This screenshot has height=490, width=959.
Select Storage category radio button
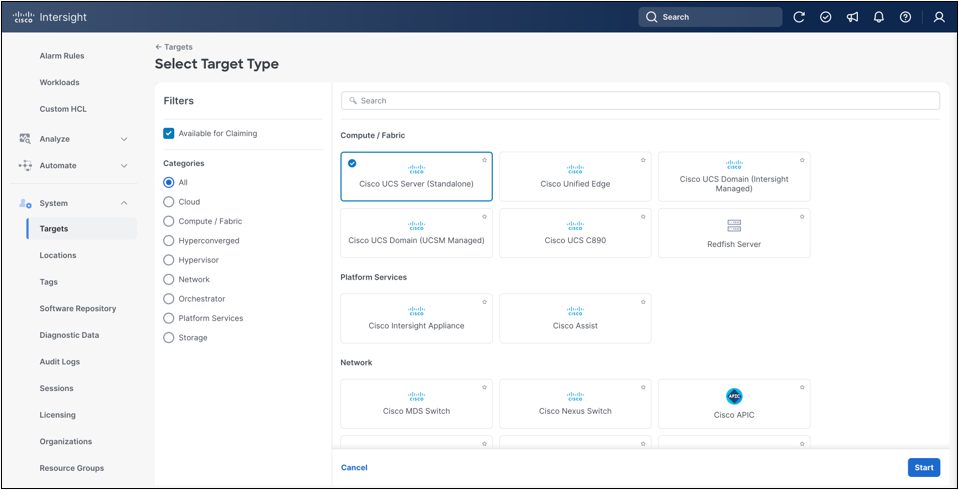tap(169, 338)
